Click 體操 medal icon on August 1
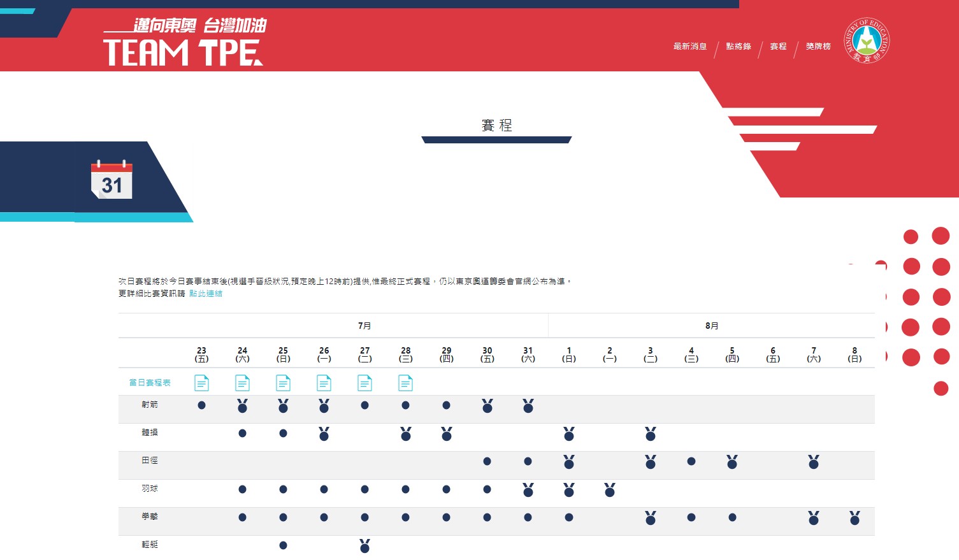The height and width of the screenshot is (560, 959). pos(569,434)
